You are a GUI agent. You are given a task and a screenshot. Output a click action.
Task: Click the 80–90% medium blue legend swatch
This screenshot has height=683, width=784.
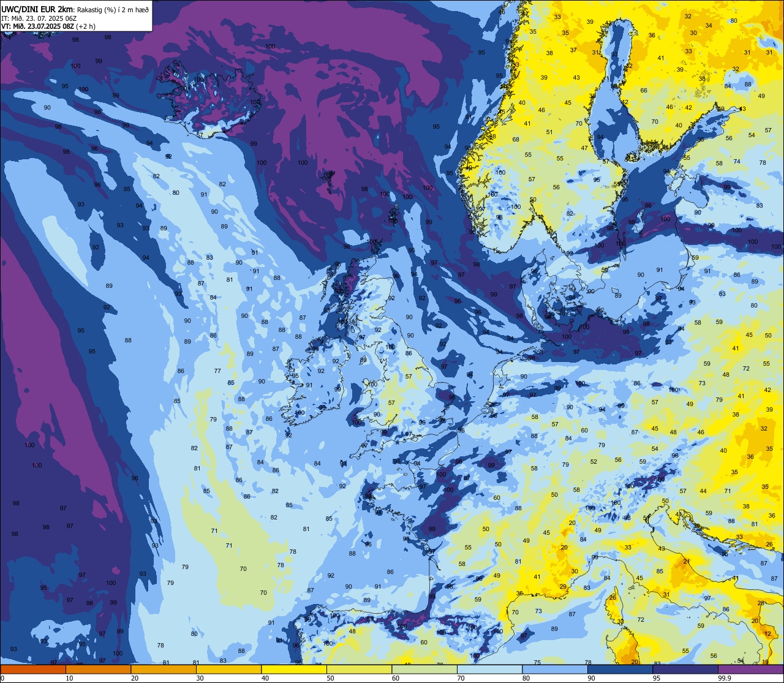555,669
